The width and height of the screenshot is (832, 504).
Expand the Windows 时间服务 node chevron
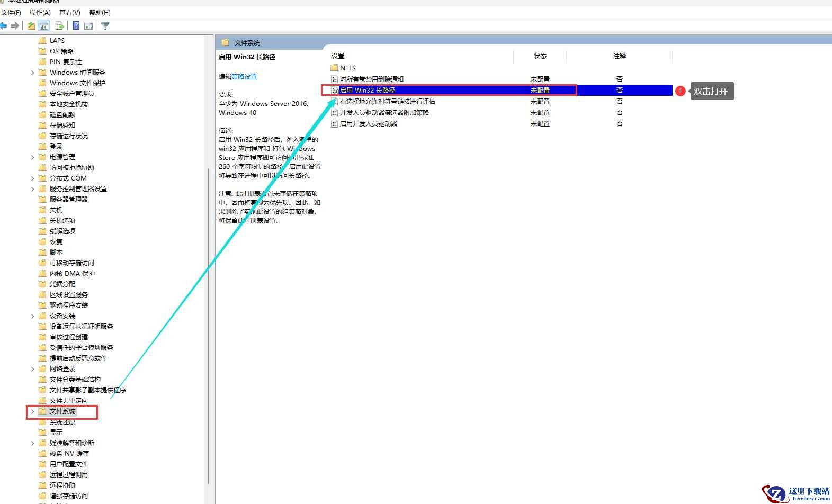pyautogui.click(x=32, y=73)
